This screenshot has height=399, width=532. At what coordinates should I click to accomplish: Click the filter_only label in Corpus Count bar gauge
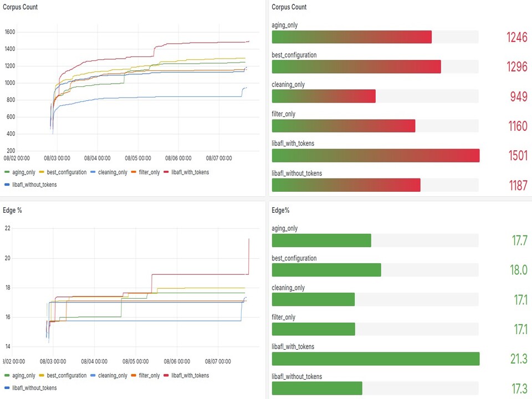pyautogui.click(x=283, y=114)
